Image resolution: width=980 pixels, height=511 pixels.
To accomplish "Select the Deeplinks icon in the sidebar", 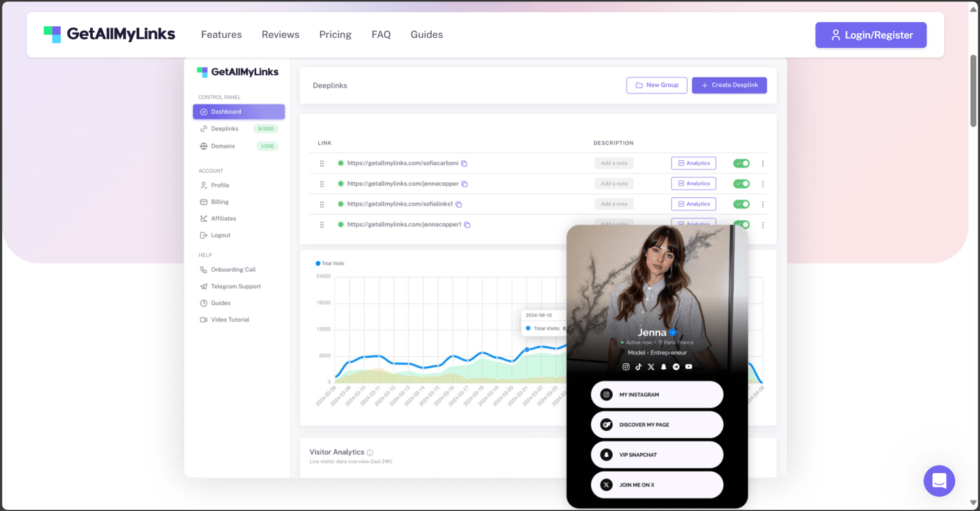I will pyautogui.click(x=203, y=129).
